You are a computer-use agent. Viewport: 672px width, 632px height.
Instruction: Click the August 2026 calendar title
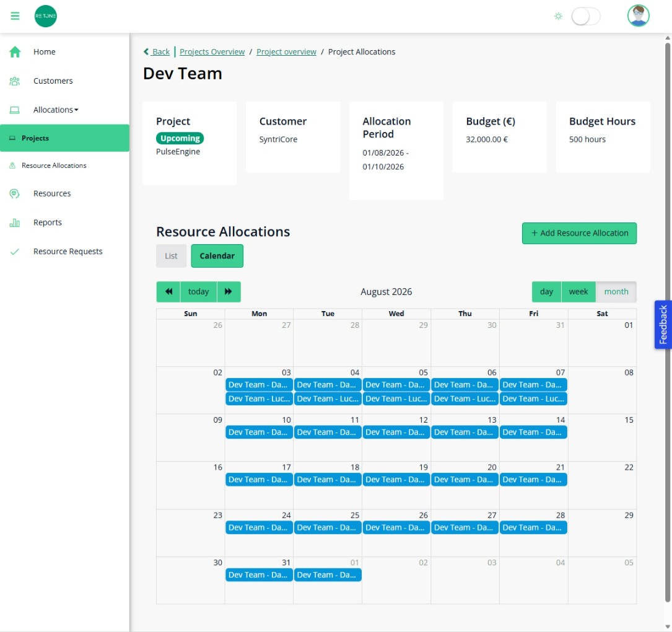point(386,292)
